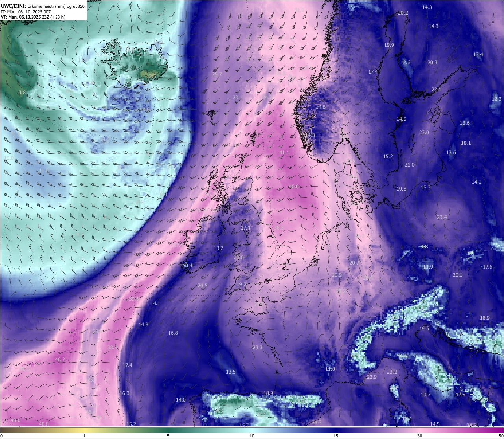Click the 13.4 value label
The image size is (504, 439).
point(478,54)
